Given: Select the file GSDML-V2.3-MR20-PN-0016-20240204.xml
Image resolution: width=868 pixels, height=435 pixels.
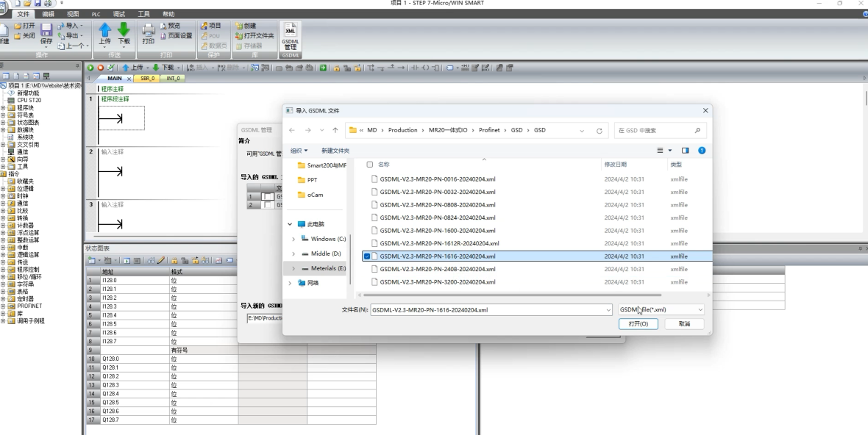Looking at the screenshot, I should click(x=438, y=179).
